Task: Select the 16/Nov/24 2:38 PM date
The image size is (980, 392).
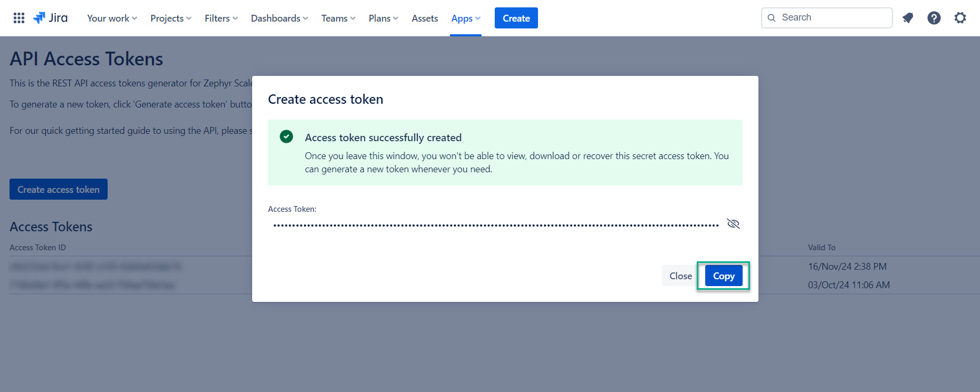Action: (x=847, y=267)
